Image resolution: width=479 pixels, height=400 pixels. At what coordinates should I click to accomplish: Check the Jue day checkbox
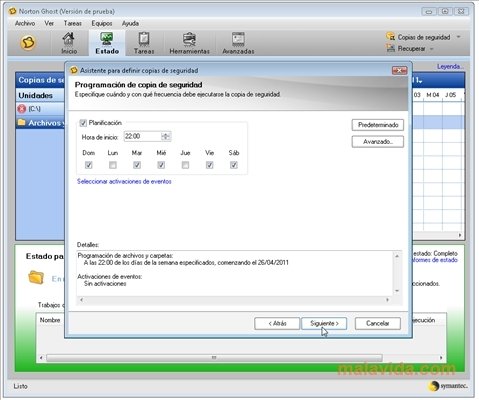click(185, 165)
